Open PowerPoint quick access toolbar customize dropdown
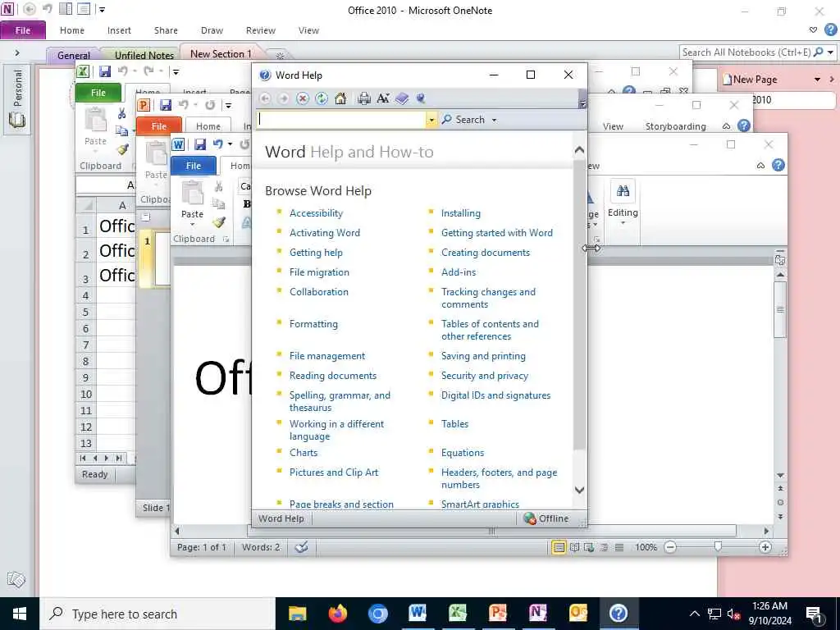 (228, 105)
